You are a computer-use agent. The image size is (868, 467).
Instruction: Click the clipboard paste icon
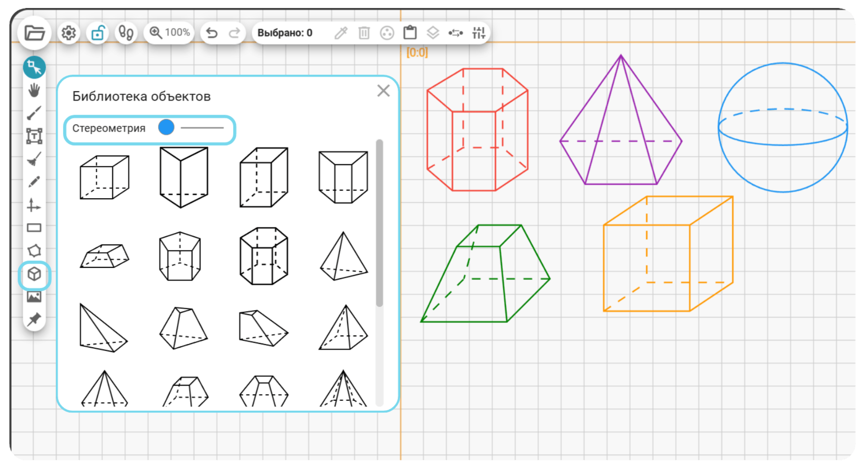[x=410, y=32]
